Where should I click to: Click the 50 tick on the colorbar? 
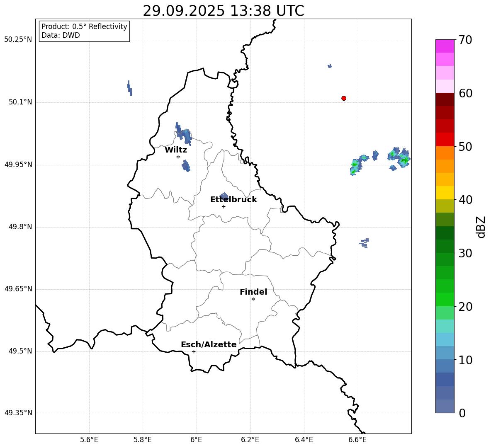tap(465, 146)
